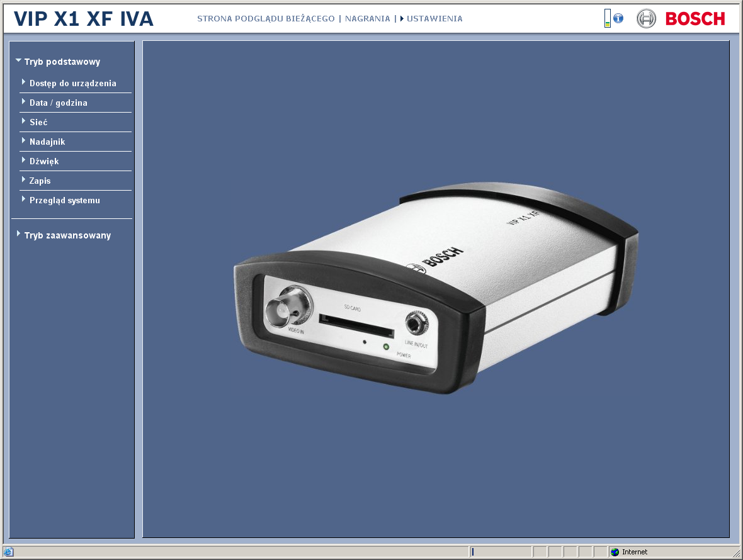Image resolution: width=743 pixels, height=560 pixels.
Task: Open the Nagrania page link
Action: tap(367, 18)
